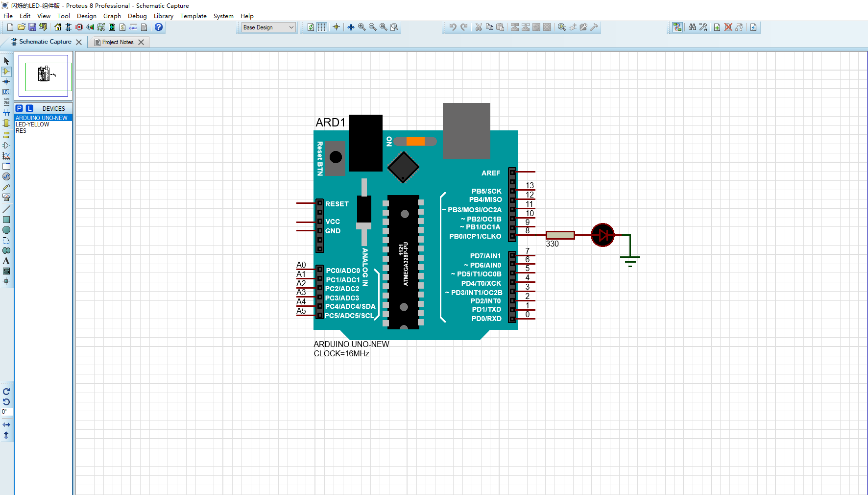Select the 2D closed path tool
Image resolution: width=868 pixels, height=495 pixels.
(6, 250)
